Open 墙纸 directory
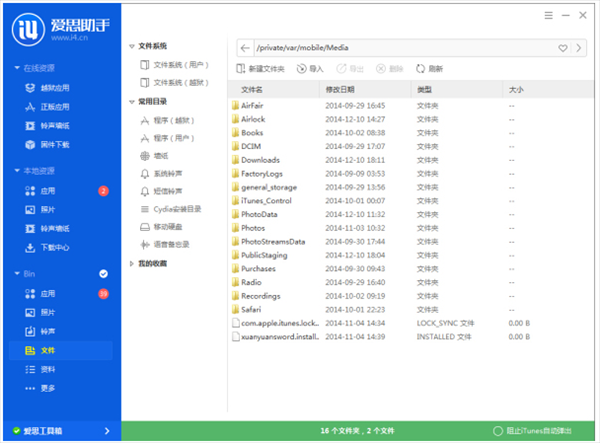Viewport: 600px width, 443px height. pyautogui.click(x=154, y=156)
